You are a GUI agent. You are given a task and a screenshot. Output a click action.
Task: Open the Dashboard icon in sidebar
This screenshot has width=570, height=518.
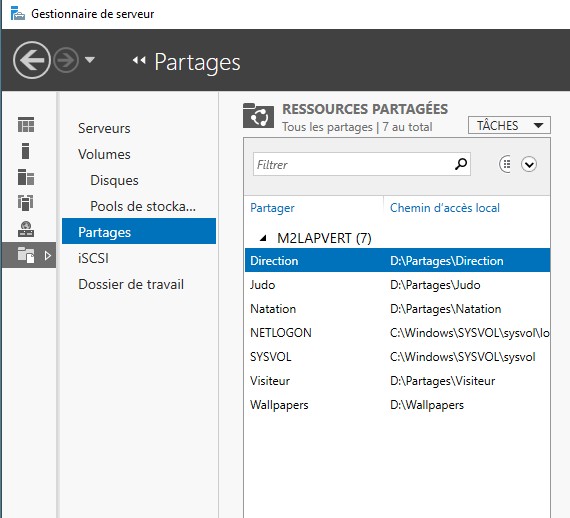tap(26, 125)
